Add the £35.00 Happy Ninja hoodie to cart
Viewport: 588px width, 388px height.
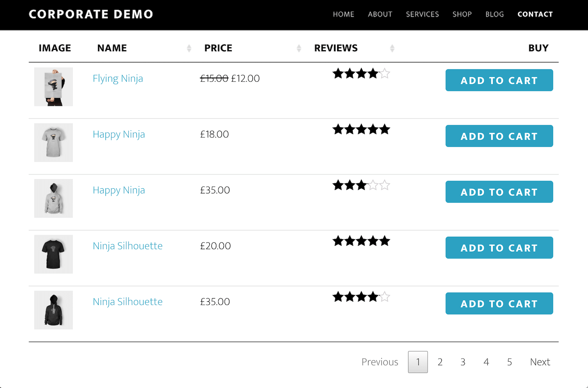(499, 192)
